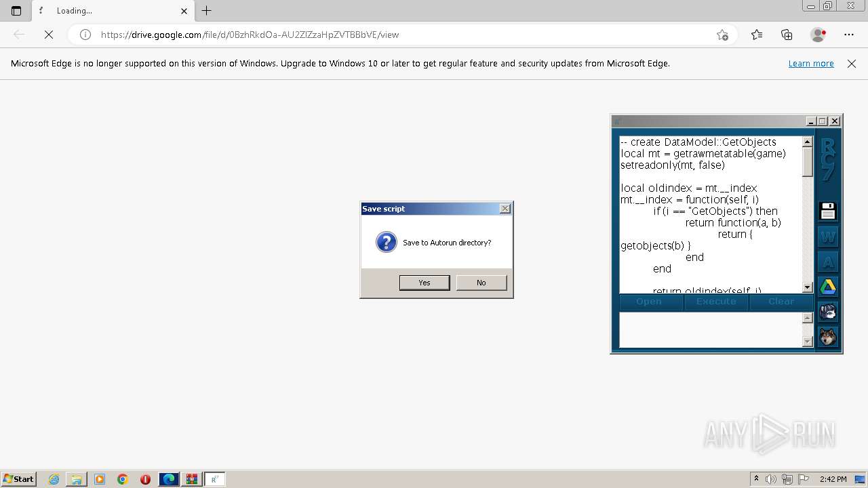Switch to RC7 taskbar button
Screen dimensions: 868x488
tap(214, 479)
